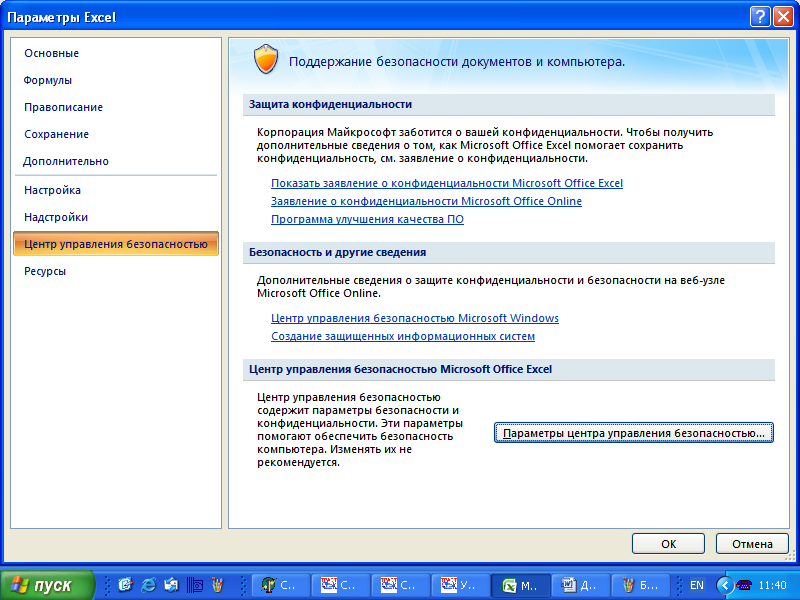Follow Создание защищенных информационных систем link
The height and width of the screenshot is (600, 800).
click(403, 336)
